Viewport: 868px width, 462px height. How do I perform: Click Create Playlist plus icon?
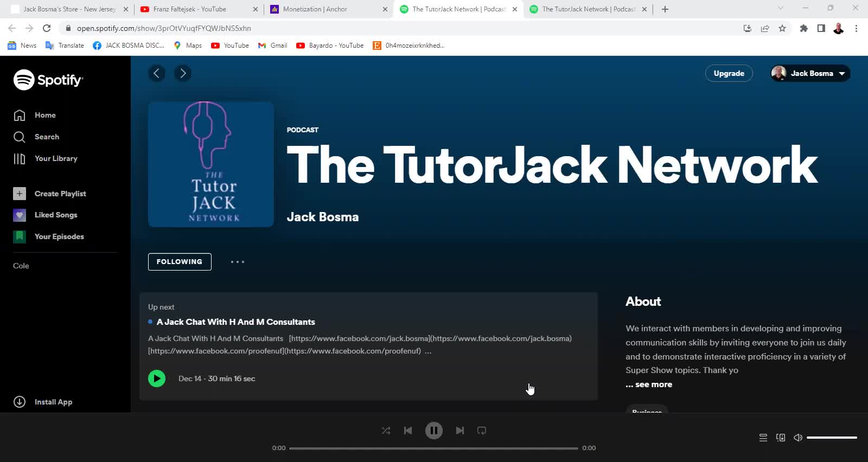point(20,194)
